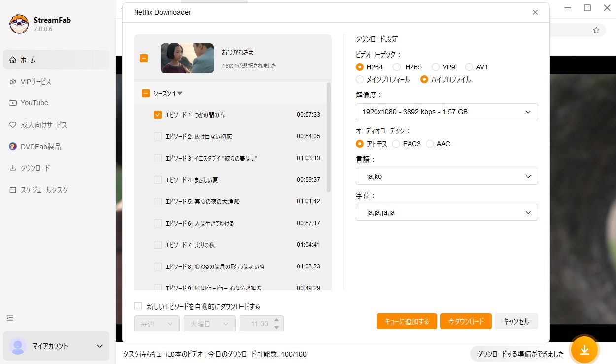Open the 字幕 subtitles dropdown
Viewport: 616px width, 364px height.
[446, 212]
